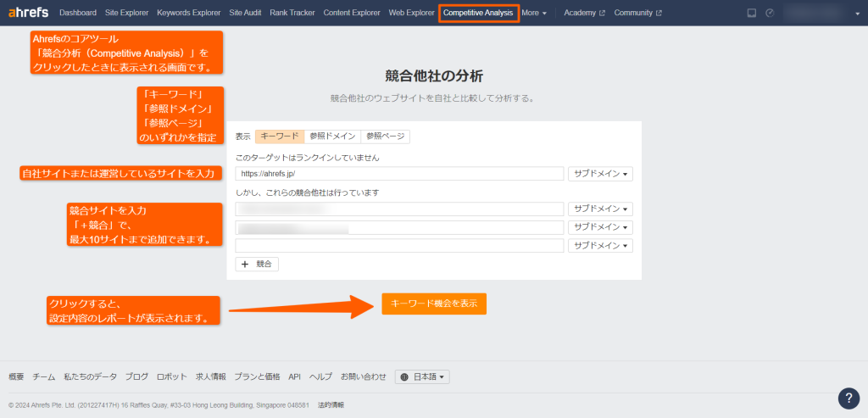868x418 pixels.
Task: Open ロボット footer link
Action: click(172, 376)
